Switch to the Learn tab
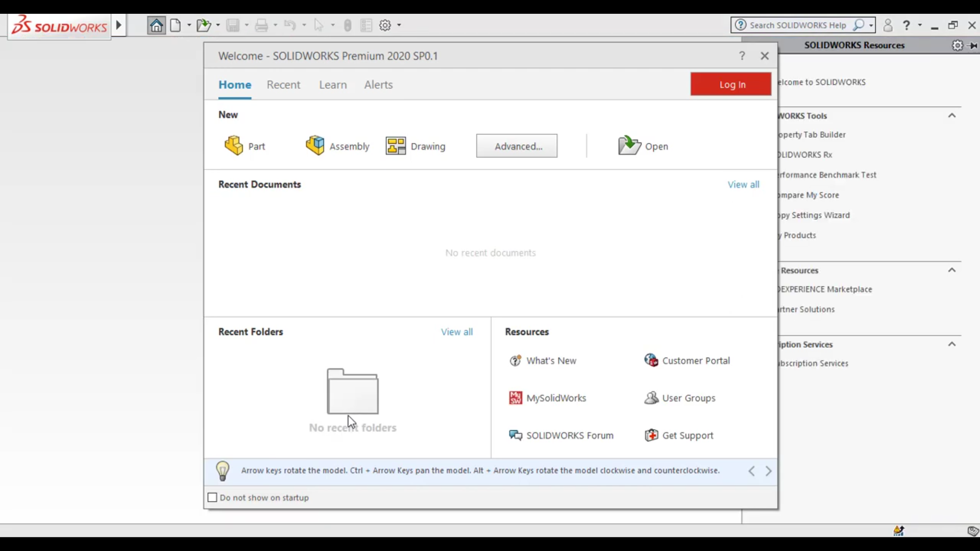Viewport: 980px width, 551px height. pos(333,85)
